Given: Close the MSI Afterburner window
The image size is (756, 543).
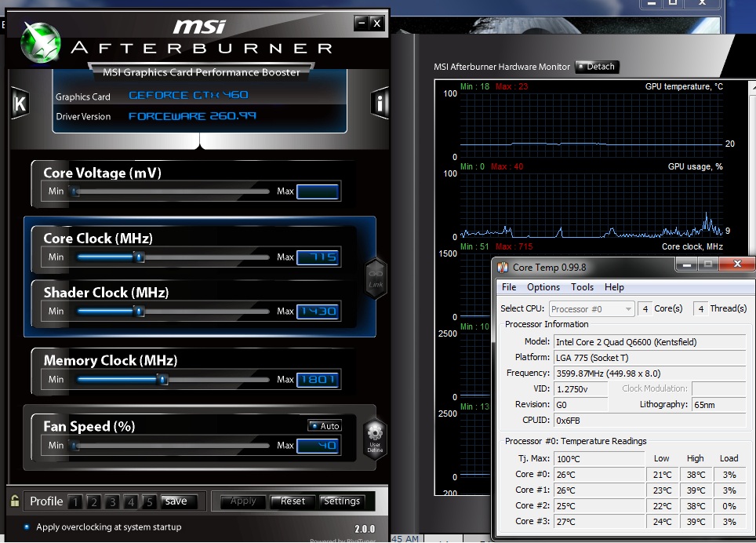Looking at the screenshot, I should click(x=377, y=23).
